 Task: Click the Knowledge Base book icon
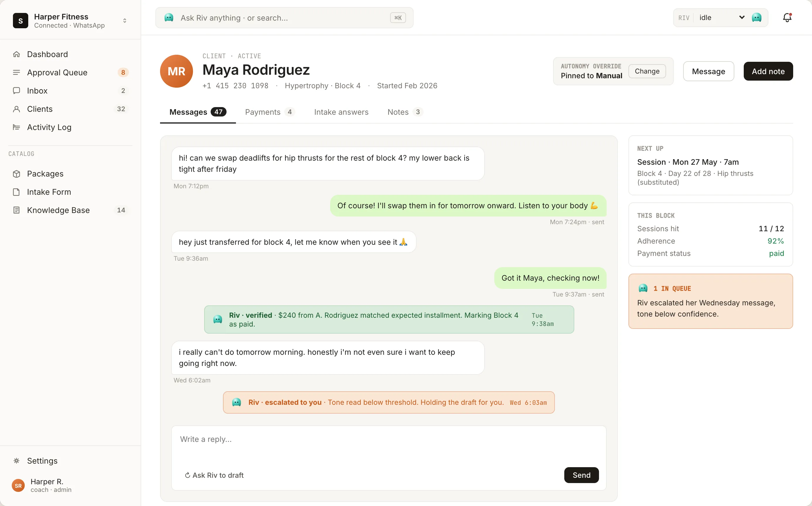click(16, 210)
